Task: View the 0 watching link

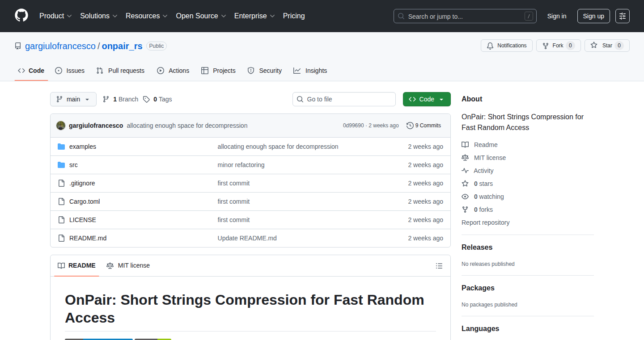Action: coord(483,197)
